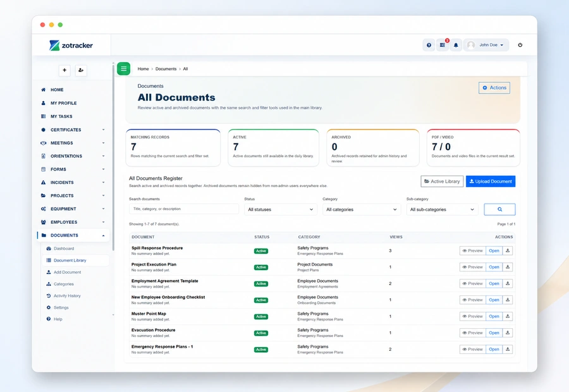Click the Categories hierarchy icon
The width and height of the screenshot is (569, 392).
49,285
